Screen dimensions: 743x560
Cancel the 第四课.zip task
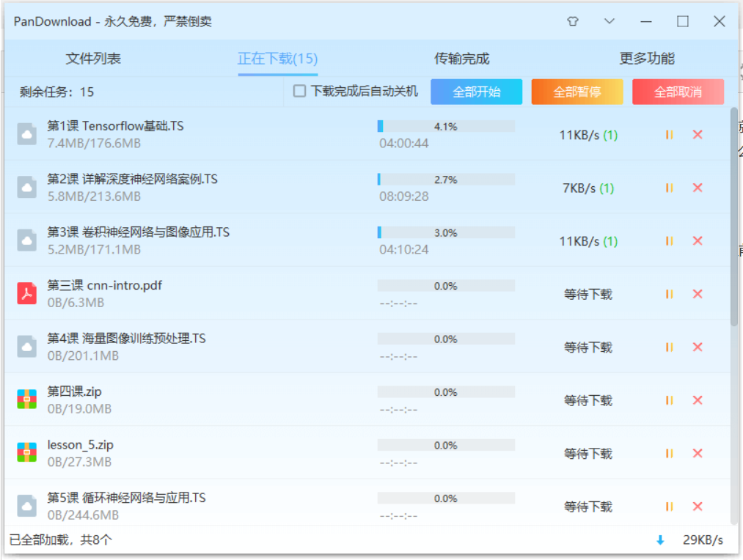click(x=698, y=400)
